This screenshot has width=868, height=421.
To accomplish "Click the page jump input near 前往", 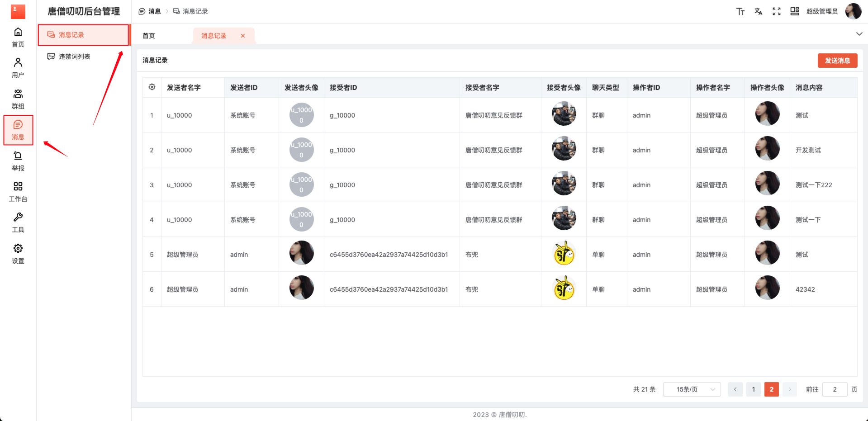I will (835, 389).
